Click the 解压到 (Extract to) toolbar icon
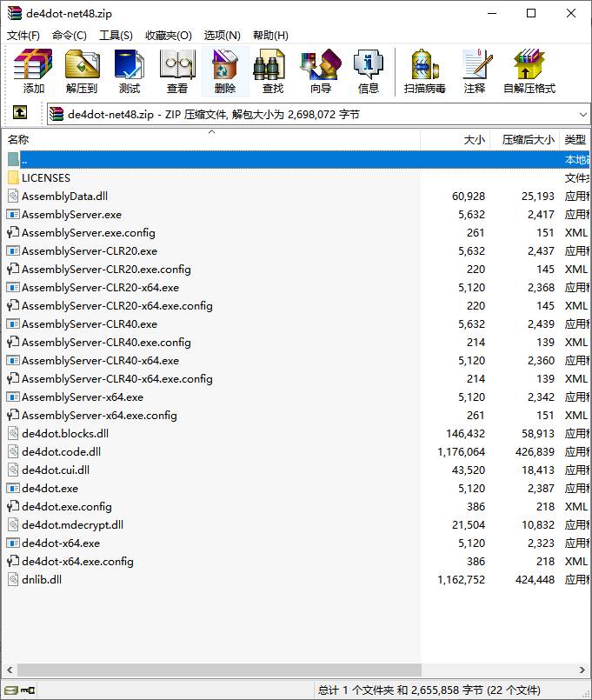The height and width of the screenshot is (700, 592). 82,64
